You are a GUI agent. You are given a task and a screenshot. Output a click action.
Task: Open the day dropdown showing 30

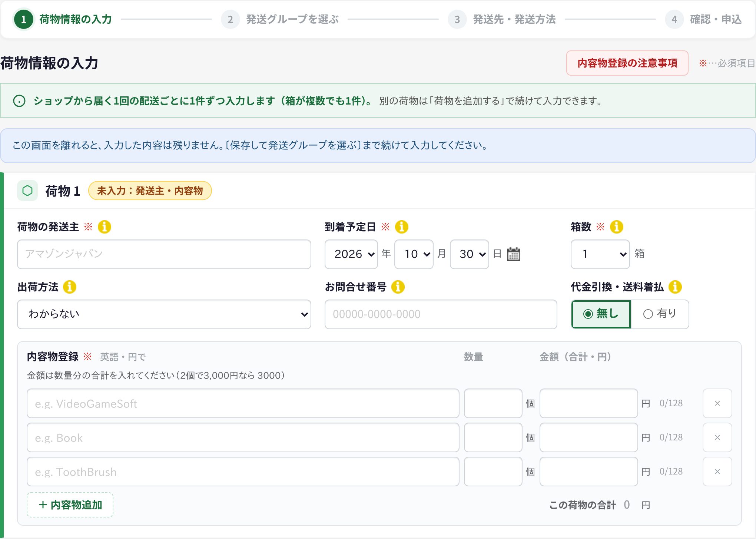(469, 254)
